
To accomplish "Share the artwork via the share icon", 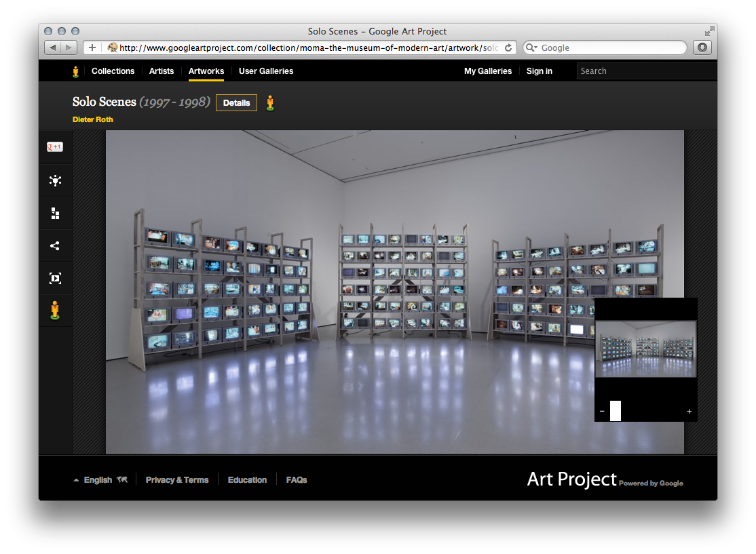I will [55, 245].
